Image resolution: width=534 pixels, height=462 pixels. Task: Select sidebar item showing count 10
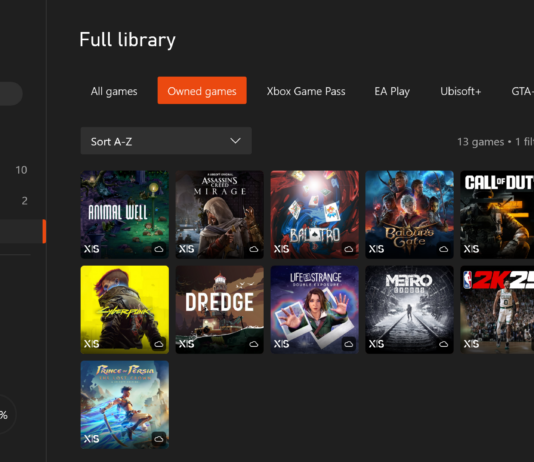21,170
